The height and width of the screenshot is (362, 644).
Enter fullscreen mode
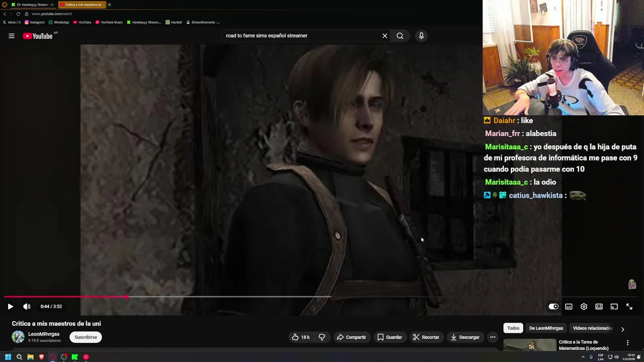click(629, 307)
